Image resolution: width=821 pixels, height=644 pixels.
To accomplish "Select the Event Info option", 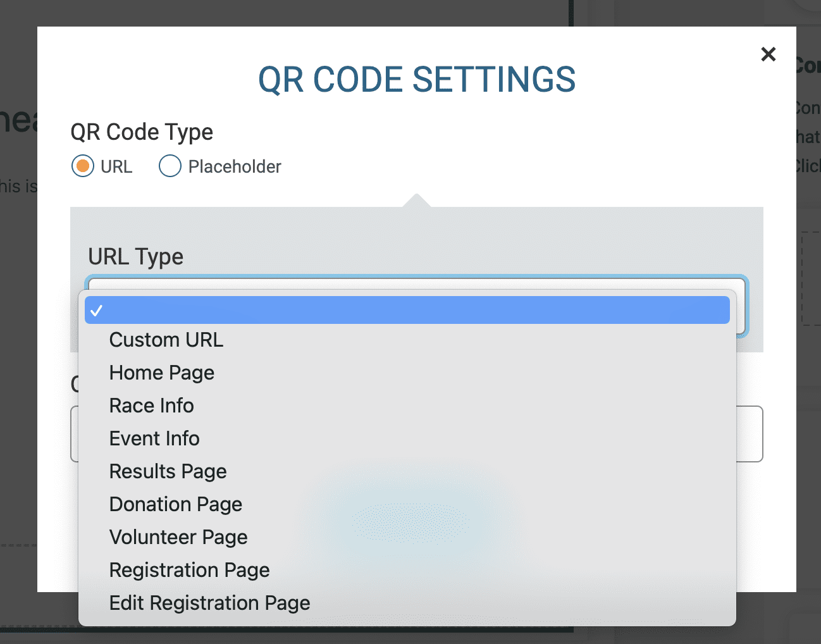I will pyautogui.click(x=154, y=438).
